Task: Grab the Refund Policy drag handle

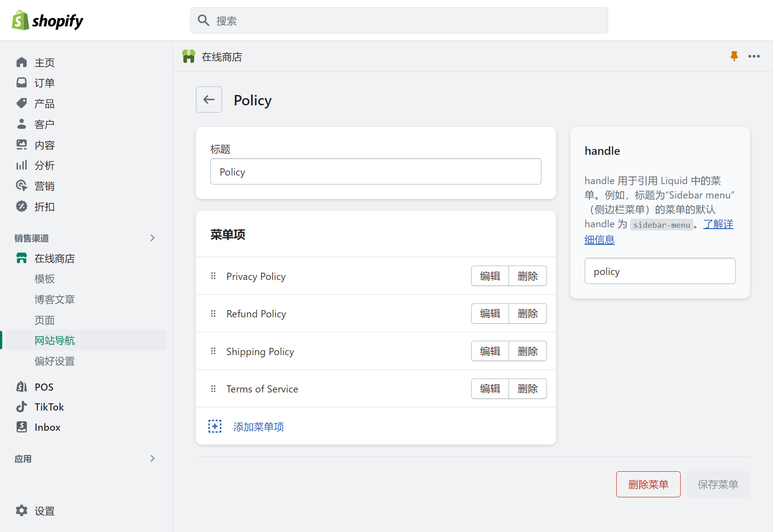Action: (214, 314)
